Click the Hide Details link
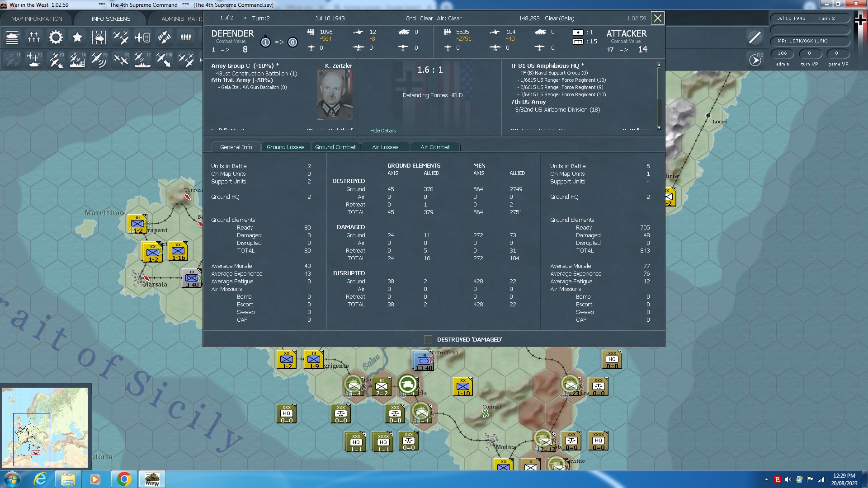Image resolution: width=868 pixels, height=488 pixels. click(x=382, y=131)
